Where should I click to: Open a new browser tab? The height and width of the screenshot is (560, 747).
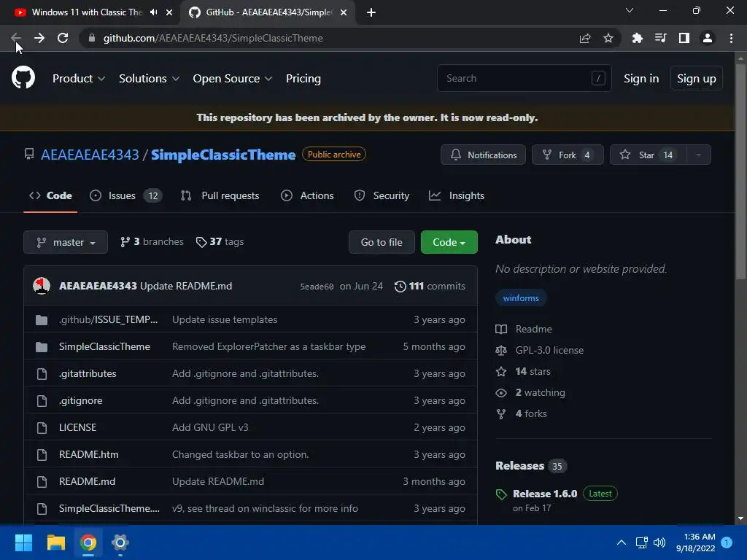pyautogui.click(x=371, y=12)
